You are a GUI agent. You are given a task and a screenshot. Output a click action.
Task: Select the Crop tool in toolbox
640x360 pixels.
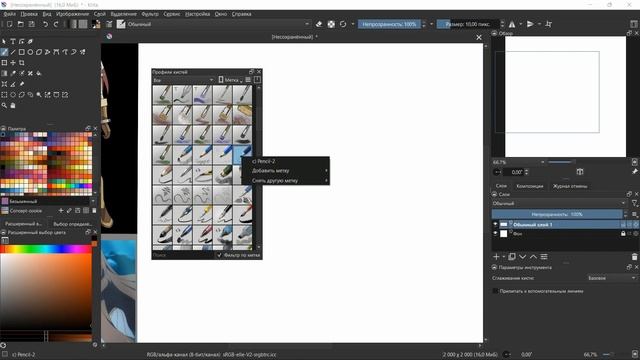(x=21, y=62)
